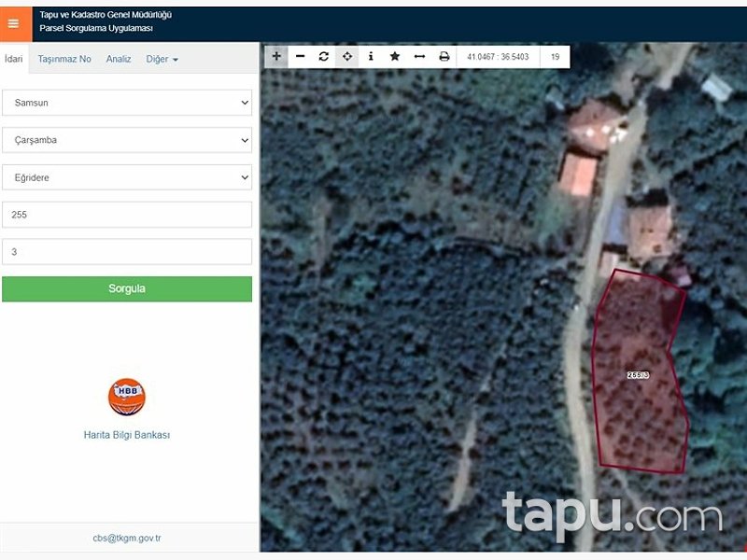Open the Analiz tab
Image resolution: width=747 pixels, height=560 pixels.
click(119, 59)
